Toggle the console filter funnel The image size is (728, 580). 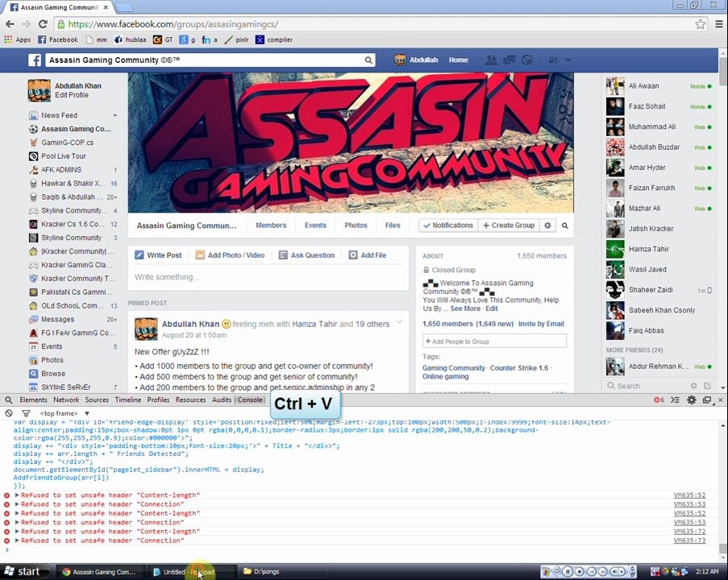point(26,413)
